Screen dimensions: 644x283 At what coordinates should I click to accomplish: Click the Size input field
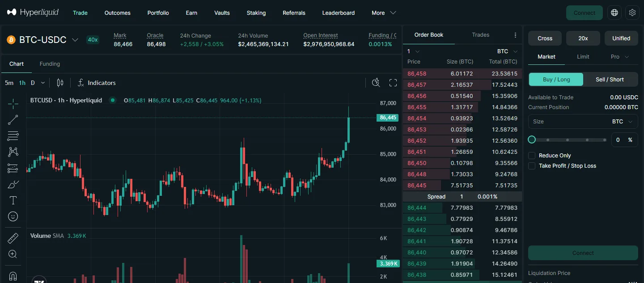pyautogui.click(x=583, y=122)
